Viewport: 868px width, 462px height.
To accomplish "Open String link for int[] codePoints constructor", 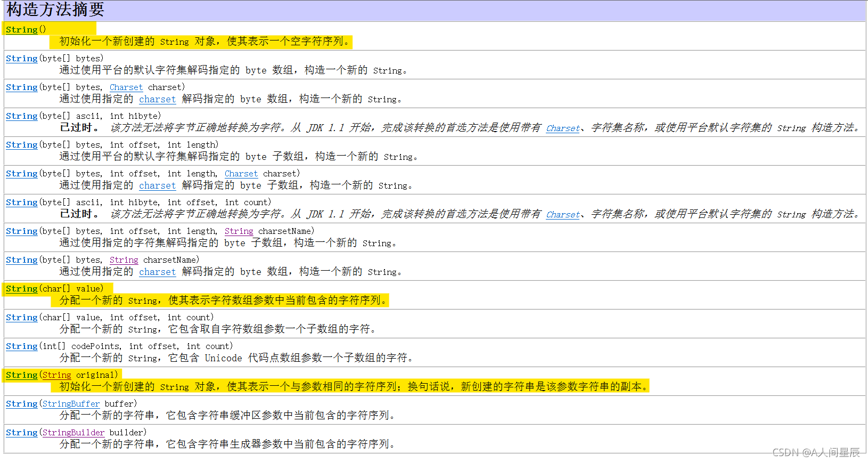I will click(x=22, y=346).
